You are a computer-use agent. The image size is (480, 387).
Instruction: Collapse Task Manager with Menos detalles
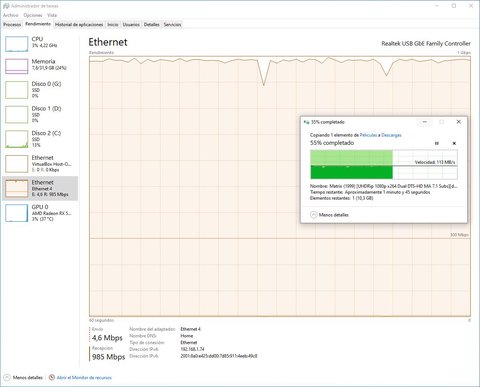point(23,378)
